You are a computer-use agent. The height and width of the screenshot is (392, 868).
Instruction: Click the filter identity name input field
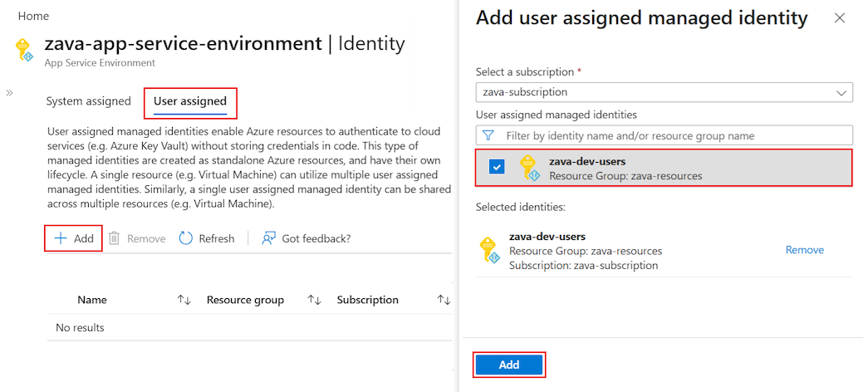664,135
